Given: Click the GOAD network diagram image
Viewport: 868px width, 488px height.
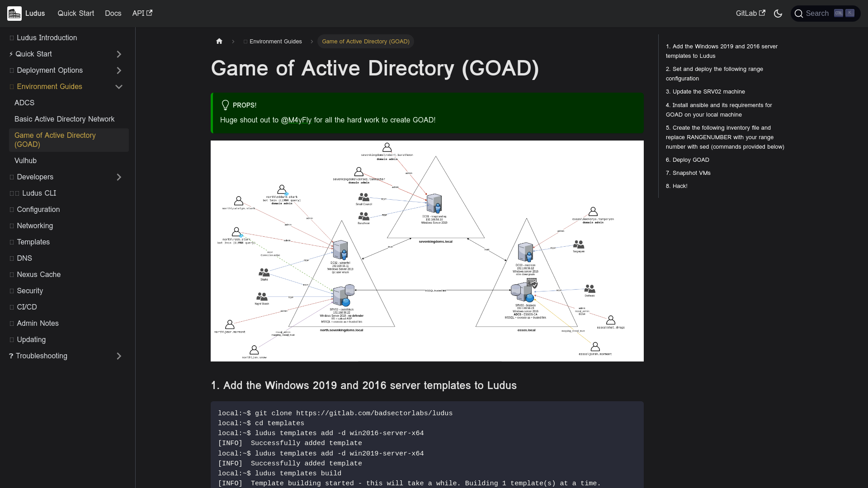Looking at the screenshot, I should pos(427,251).
